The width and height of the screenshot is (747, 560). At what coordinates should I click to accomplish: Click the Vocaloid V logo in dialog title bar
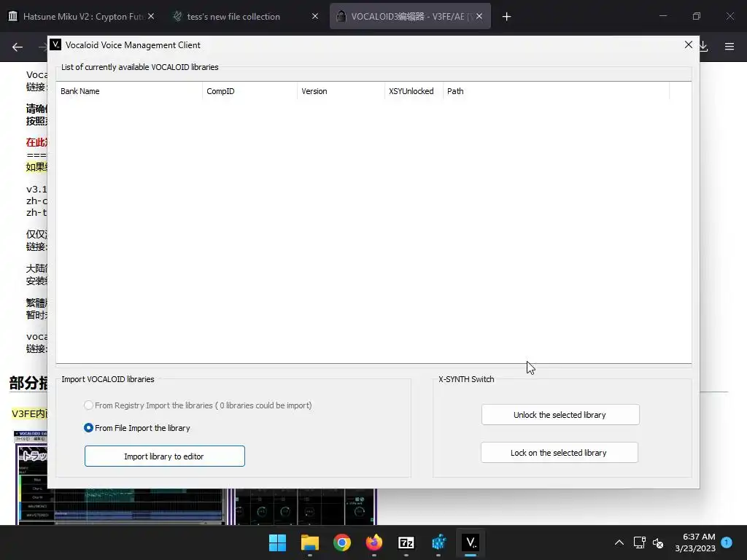[55, 44]
